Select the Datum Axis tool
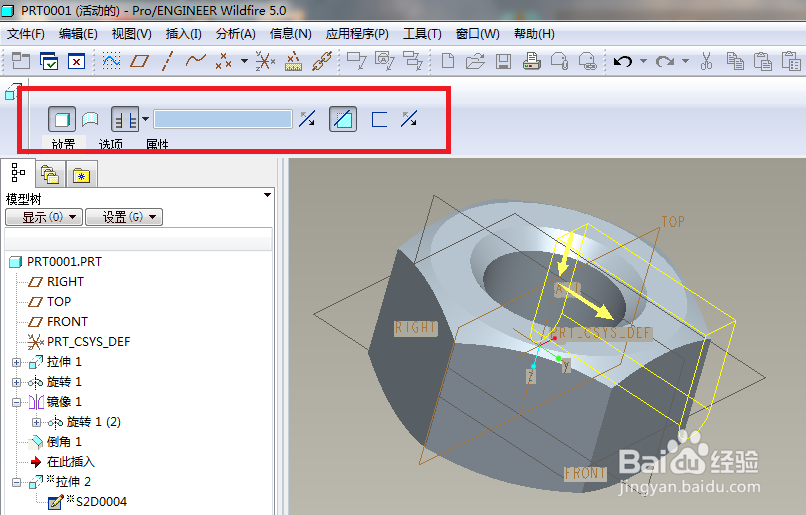The width and height of the screenshot is (806, 515). 167,61
